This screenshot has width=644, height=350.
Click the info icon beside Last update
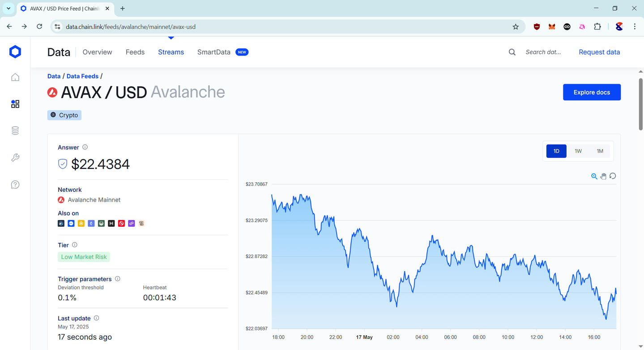pos(96,318)
